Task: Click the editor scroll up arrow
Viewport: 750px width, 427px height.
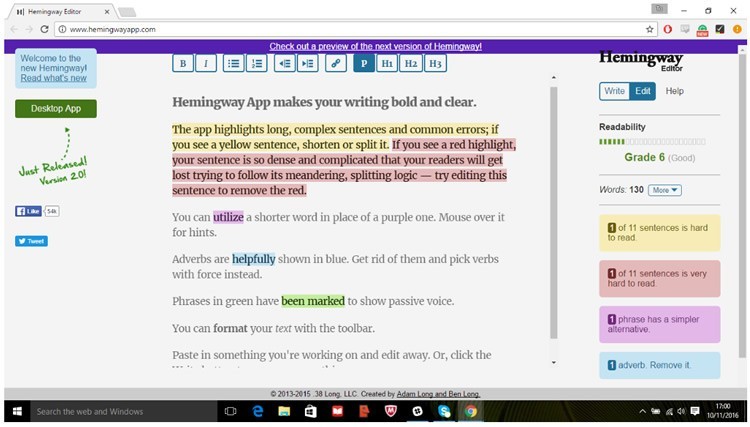Action: 554,77
